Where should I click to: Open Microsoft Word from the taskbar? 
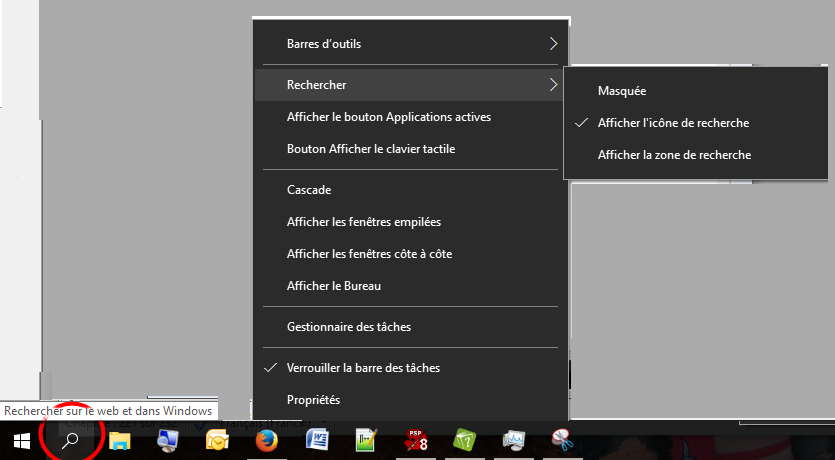[316, 440]
